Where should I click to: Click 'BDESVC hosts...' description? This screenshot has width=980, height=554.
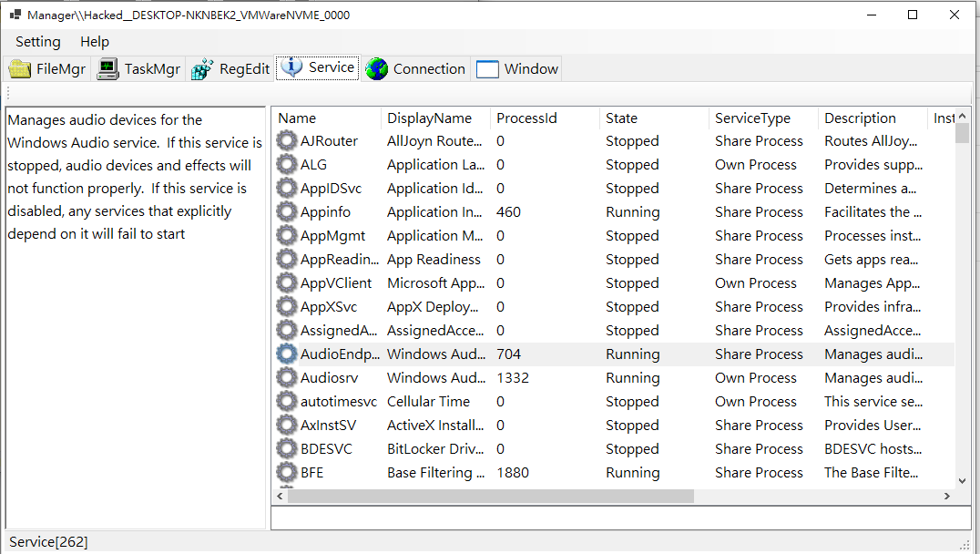point(873,449)
